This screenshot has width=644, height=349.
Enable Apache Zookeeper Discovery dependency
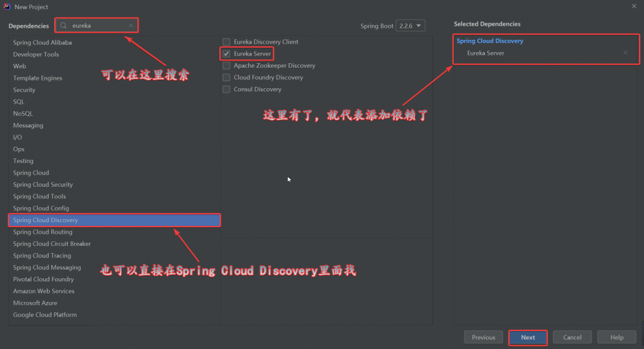[x=226, y=66]
